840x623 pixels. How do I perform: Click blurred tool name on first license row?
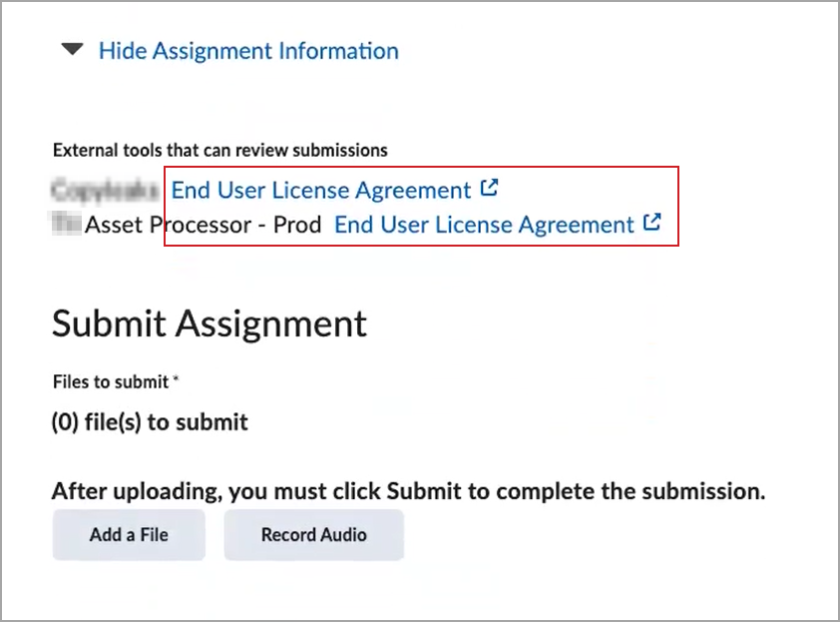[x=106, y=191]
